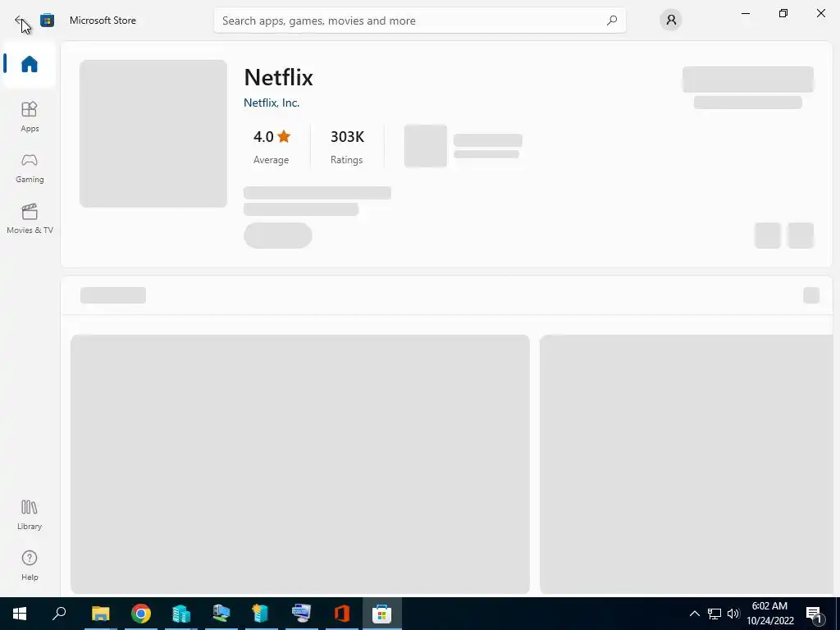
Task: Open File Explorer from the taskbar
Action: click(x=100, y=614)
